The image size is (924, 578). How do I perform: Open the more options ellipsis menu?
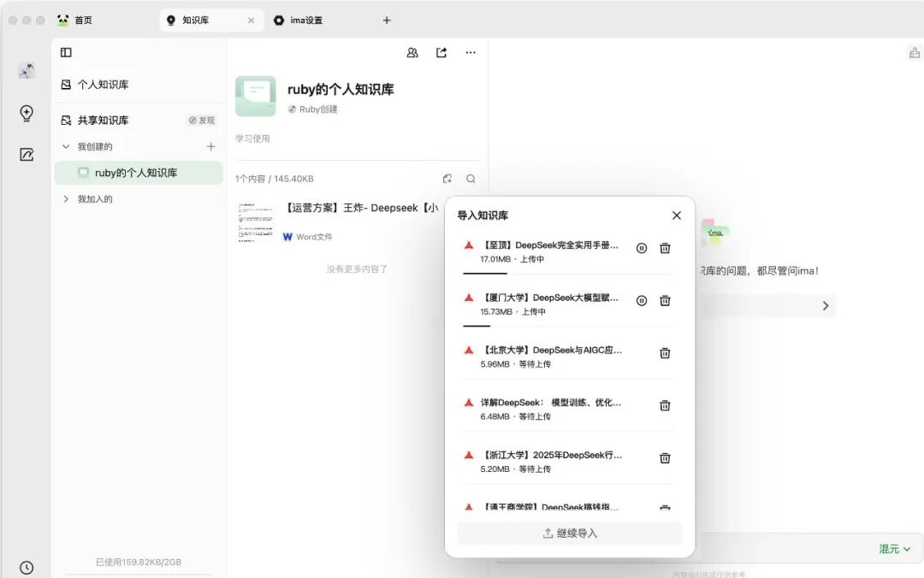click(x=471, y=52)
